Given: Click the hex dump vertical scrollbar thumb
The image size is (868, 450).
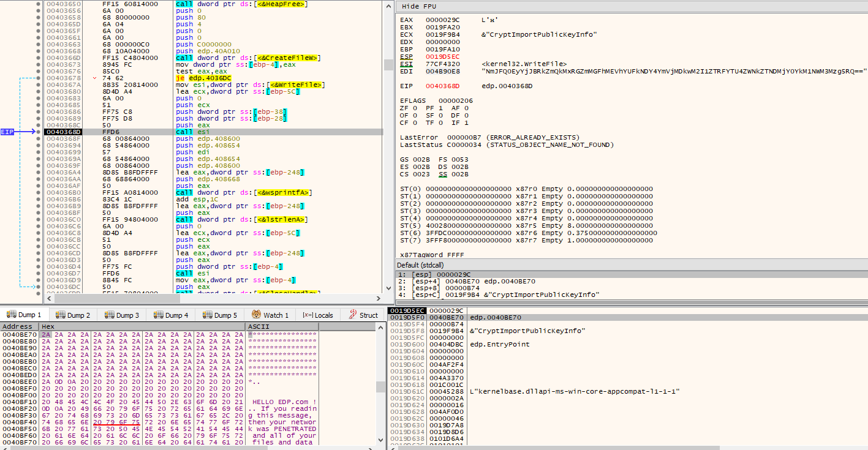Looking at the screenshot, I should pyautogui.click(x=380, y=387).
